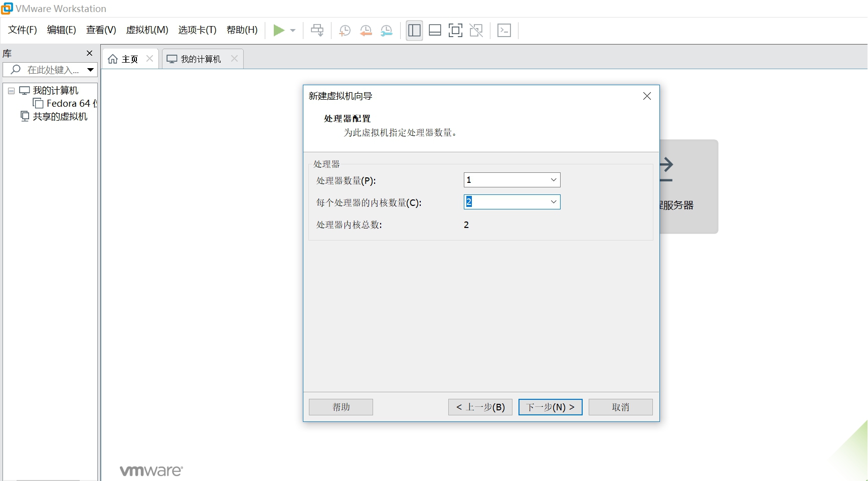This screenshot has width=868, height=481.
Task: Toggle Unity mode
Action: [x=475, y=30]
